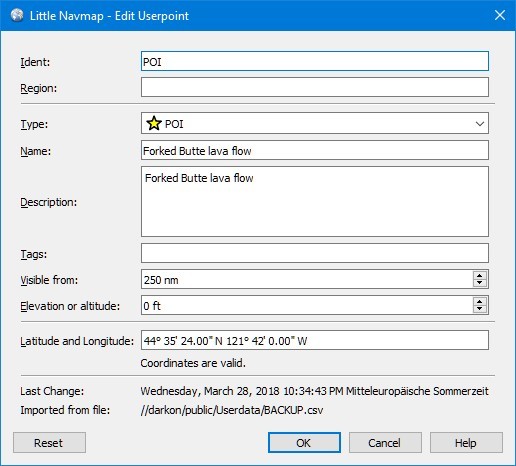This screenshot has width=516, height=466.
Task: Click the Latitude and Longitude field
Action: click(x=315, y=340)
